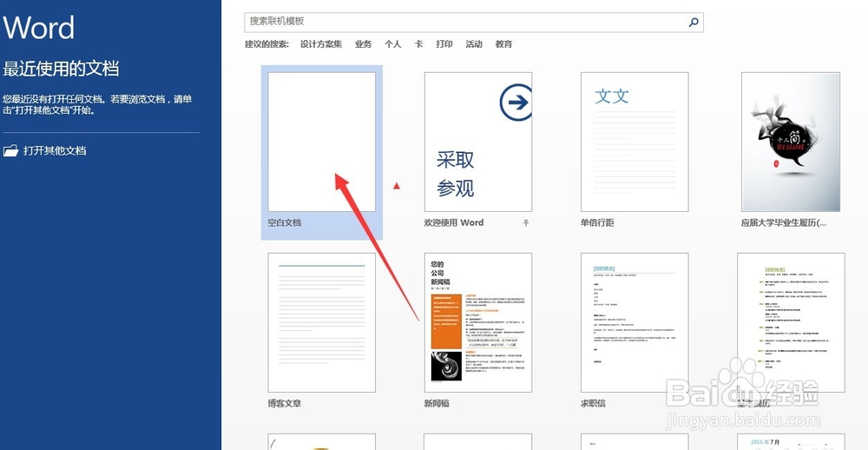Open the 欢迎使用 Word tour template
The image size is (868, 450).
478,142
